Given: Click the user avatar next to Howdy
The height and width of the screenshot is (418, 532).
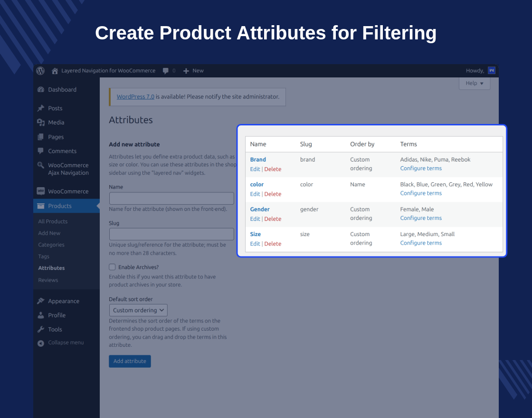Looking at the screenshot, I should point(491,71).
